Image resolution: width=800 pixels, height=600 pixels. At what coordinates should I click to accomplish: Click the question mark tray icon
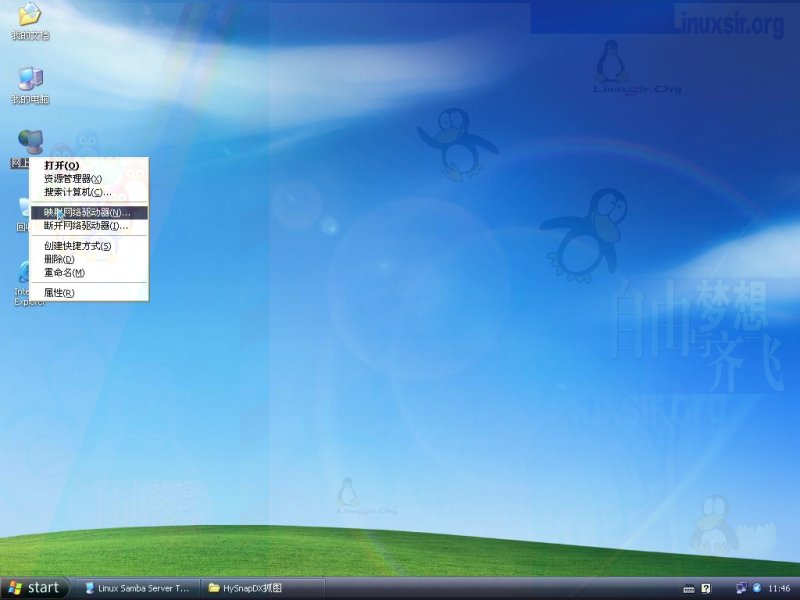point(706,588)
